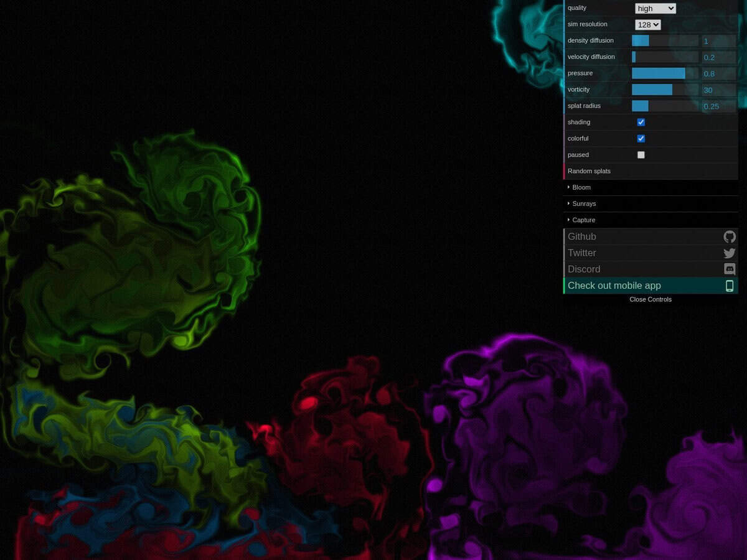This screenshot has height=560, width=747.
Task: Expand the Capture folder
Action: coord(651,220)
